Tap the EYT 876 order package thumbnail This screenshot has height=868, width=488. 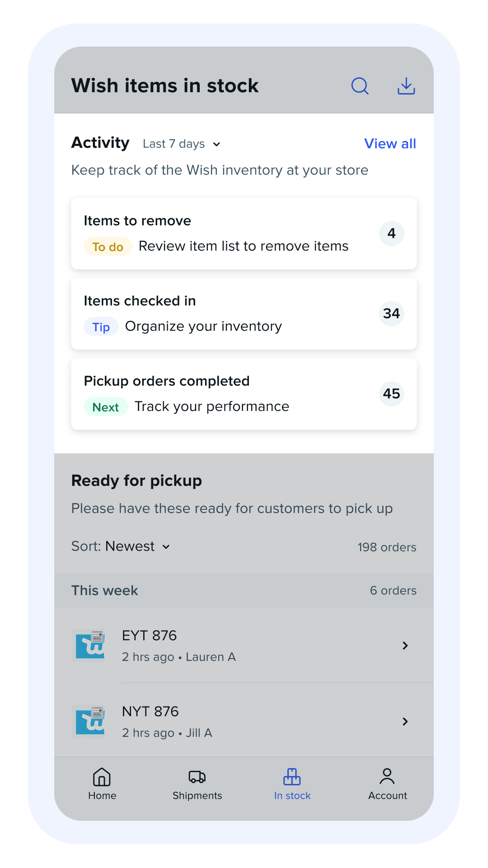[x=90, y=645]
